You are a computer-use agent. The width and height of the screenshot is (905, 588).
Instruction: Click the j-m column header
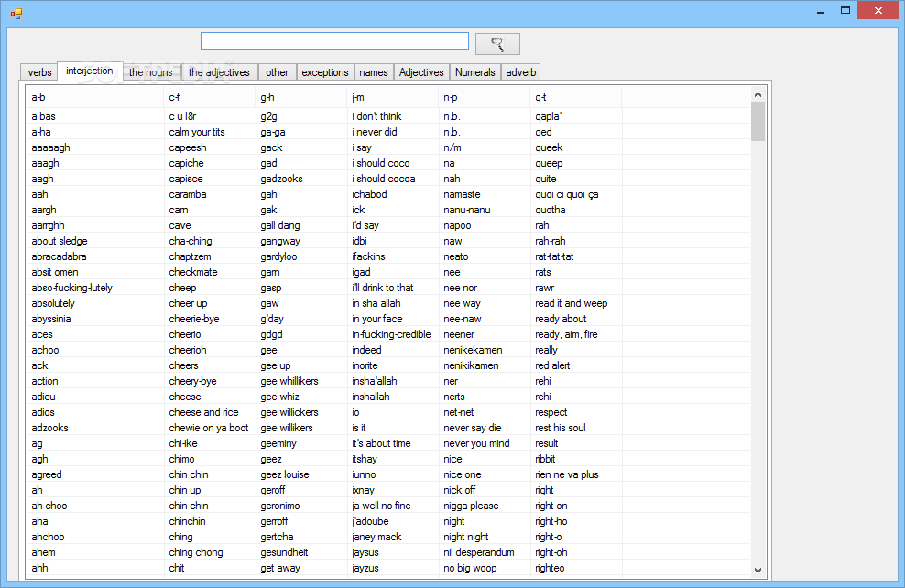(x=392, y=97)
